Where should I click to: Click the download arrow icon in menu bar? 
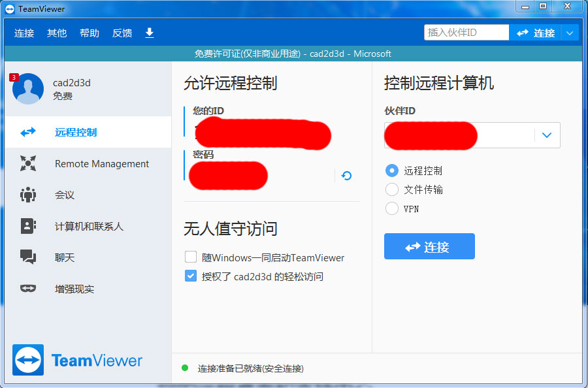[149, 33]
